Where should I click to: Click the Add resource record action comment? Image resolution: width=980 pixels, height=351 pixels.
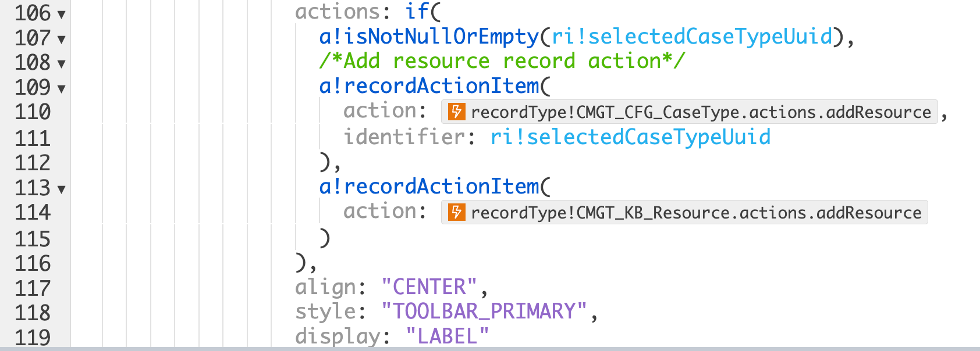click(502, 61)
